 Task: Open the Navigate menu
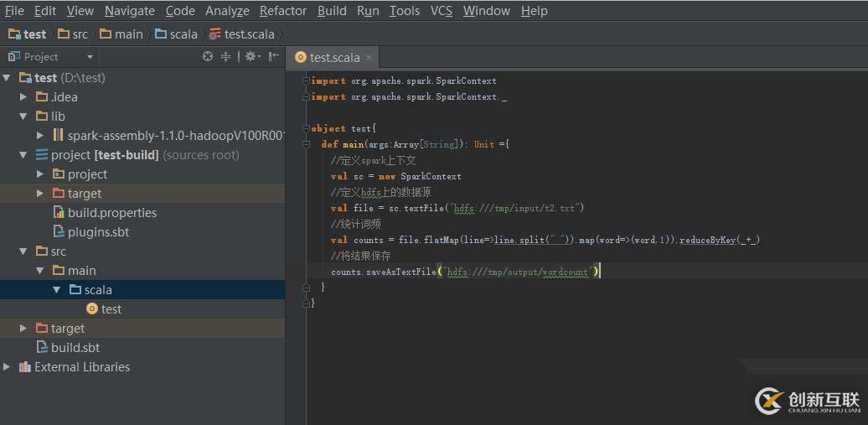[130, 11]
